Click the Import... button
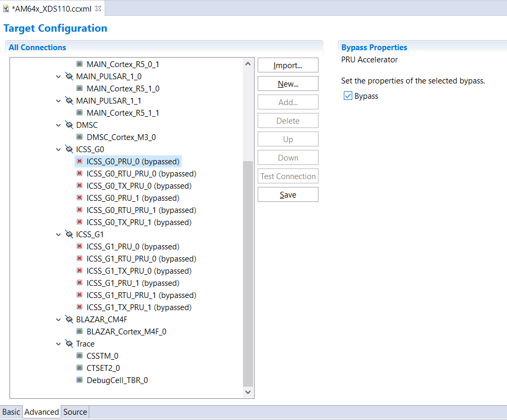The width and height of the screenshot is (507, 420). click(x=288, y=66)
